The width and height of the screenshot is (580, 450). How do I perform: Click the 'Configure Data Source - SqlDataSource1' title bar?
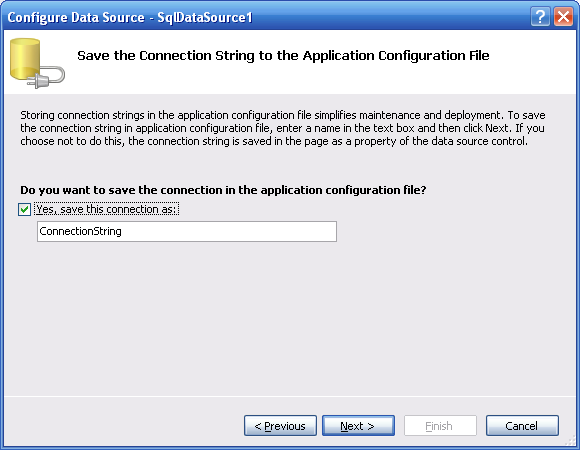130,17
